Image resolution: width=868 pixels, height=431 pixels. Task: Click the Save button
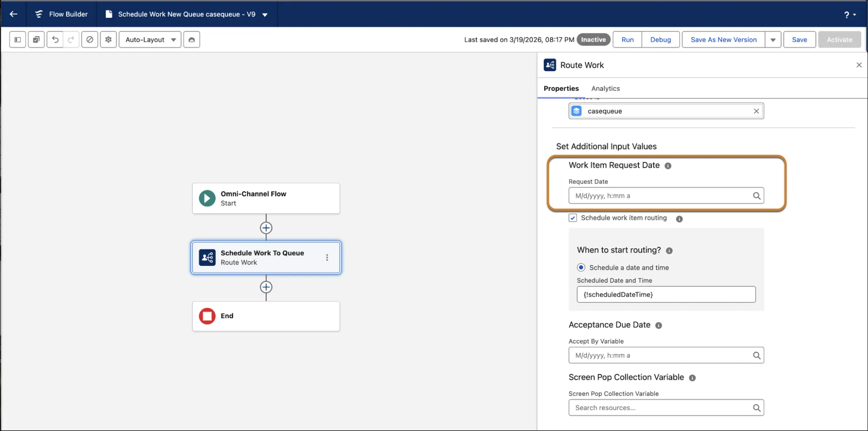coord(799,40)
